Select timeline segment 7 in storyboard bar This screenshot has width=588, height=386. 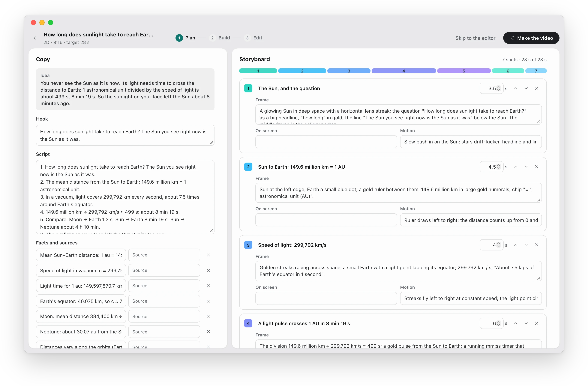(536, 71)
